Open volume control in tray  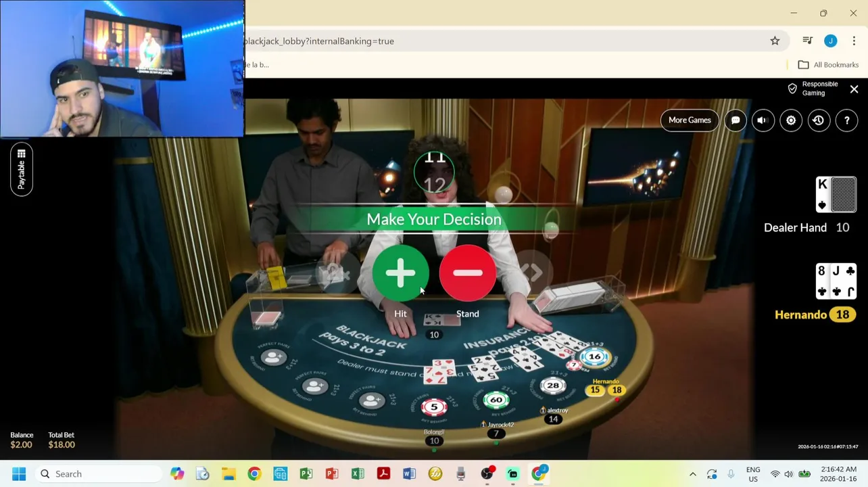click(788, 474)
